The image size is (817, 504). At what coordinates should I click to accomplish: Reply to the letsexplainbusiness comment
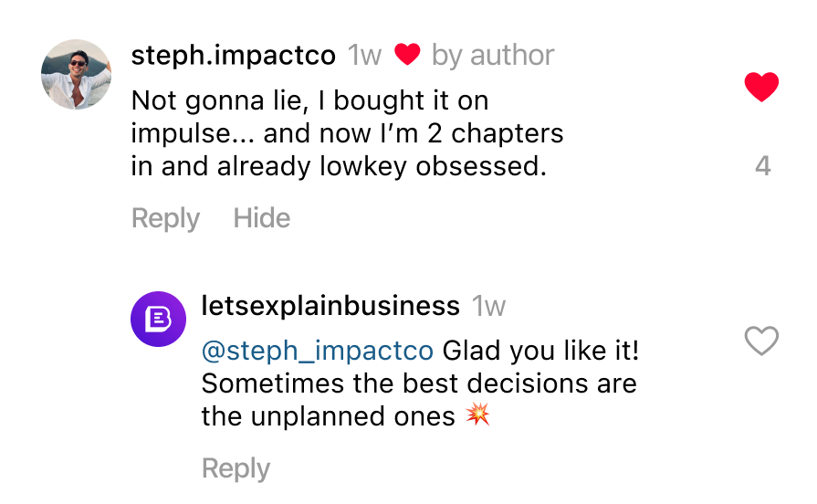click(236, 468)
